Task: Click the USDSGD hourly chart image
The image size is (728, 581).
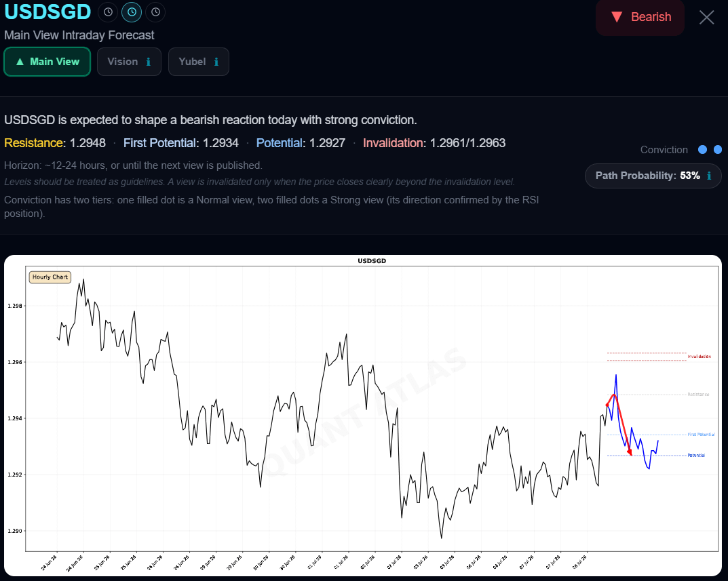Action: [x=363, y=416]
